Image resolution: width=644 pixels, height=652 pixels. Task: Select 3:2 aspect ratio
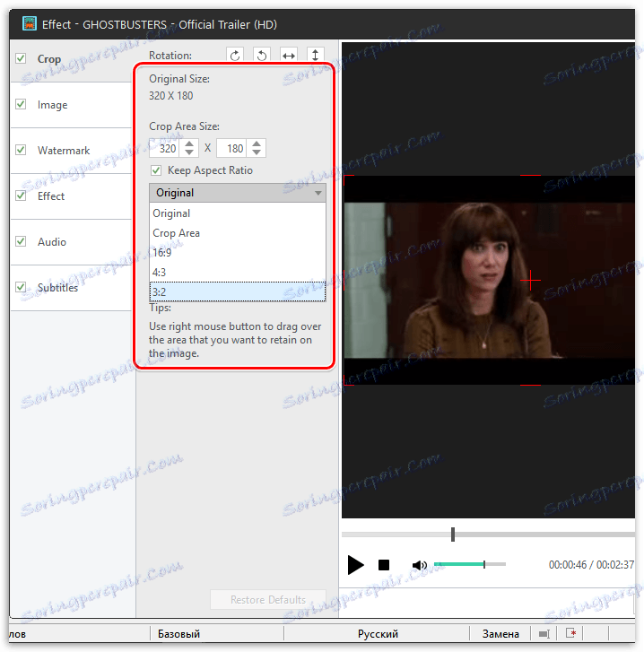tap(238, 291)
